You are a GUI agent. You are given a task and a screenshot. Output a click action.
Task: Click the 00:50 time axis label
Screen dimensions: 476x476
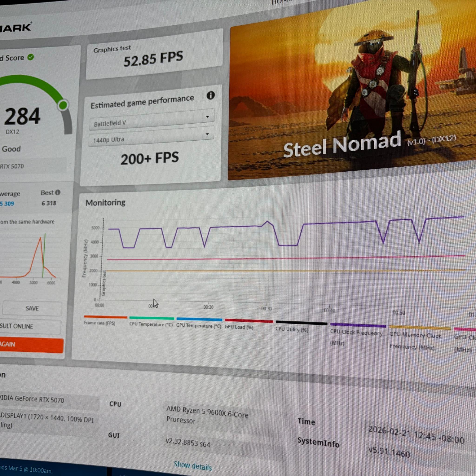click(x=399, y=312)
